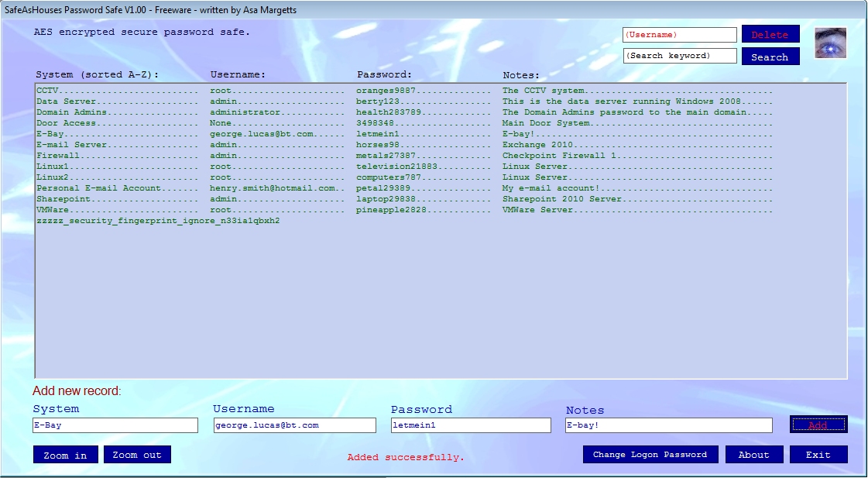Click the Zoom out button
Screen dimensions: 868x478
(x=137, y=455)
